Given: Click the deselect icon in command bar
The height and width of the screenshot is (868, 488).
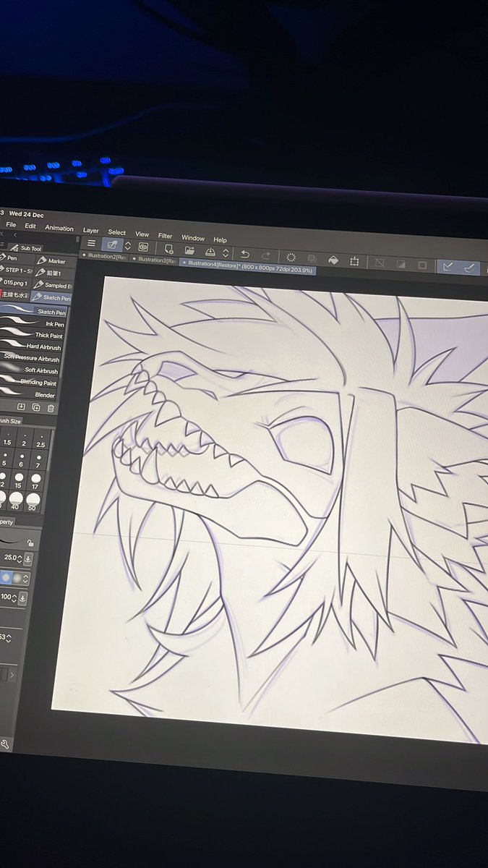Looking at the screenshot, I should point(381,263).
